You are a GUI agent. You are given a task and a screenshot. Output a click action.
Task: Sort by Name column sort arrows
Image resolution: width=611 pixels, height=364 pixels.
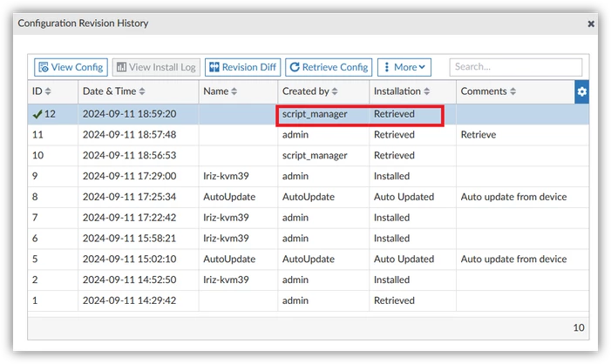coord(234,91)
